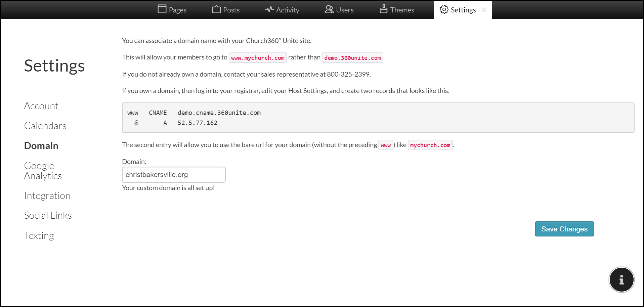Click the Pages window icon
Viewport: 644px width, 307px height.
coord(162,9)
